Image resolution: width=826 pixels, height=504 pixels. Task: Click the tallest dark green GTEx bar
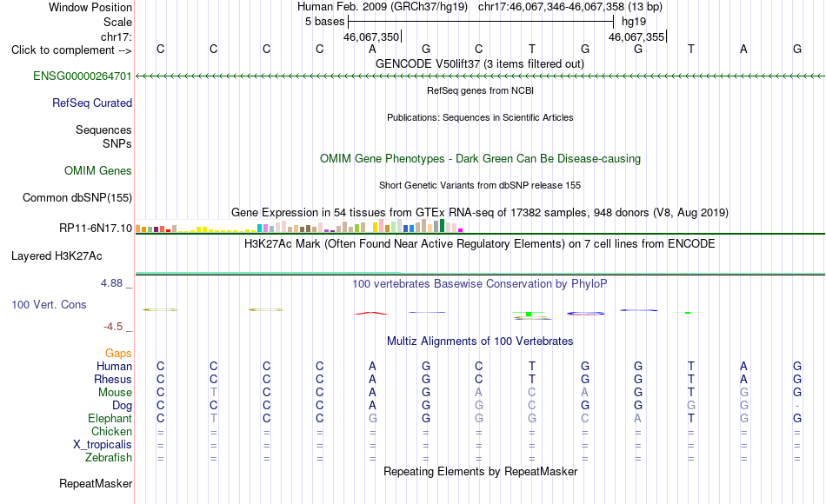[442, 226]
